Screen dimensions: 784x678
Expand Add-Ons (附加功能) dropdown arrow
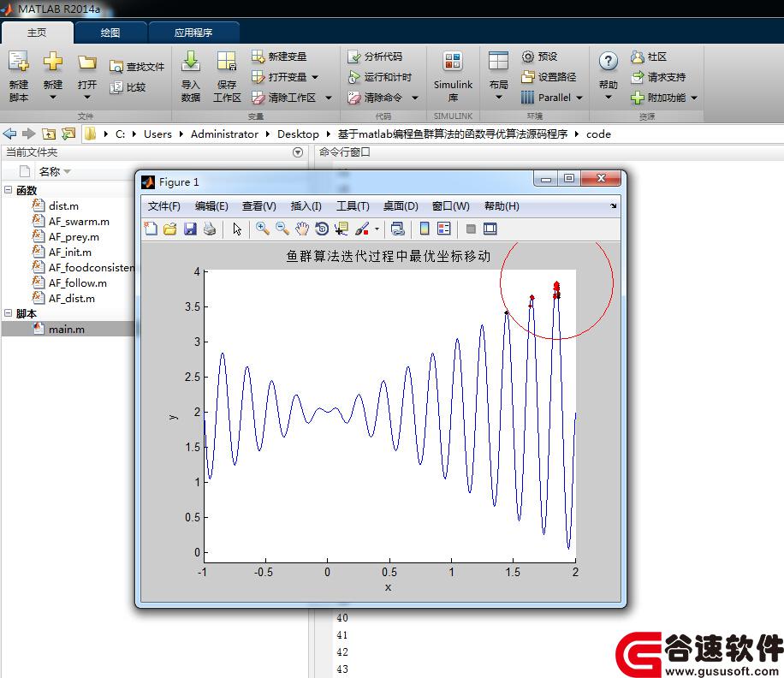coord(694,98)
